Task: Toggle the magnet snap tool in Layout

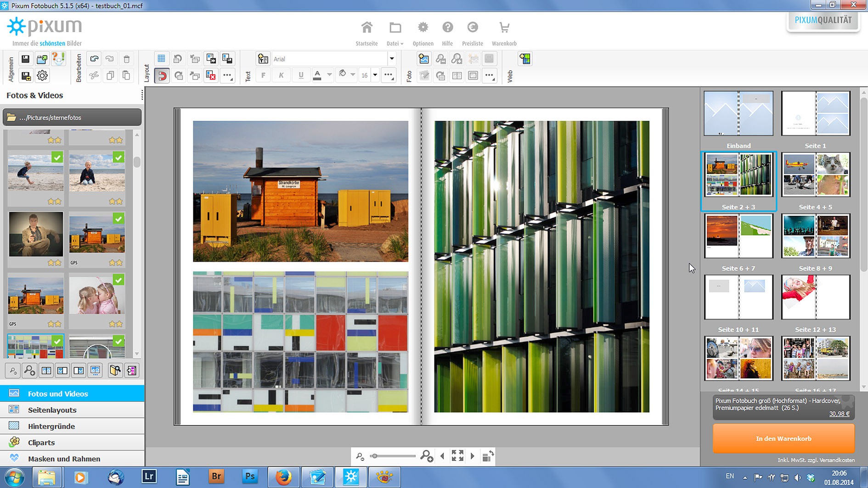Action: coord(162,76)
